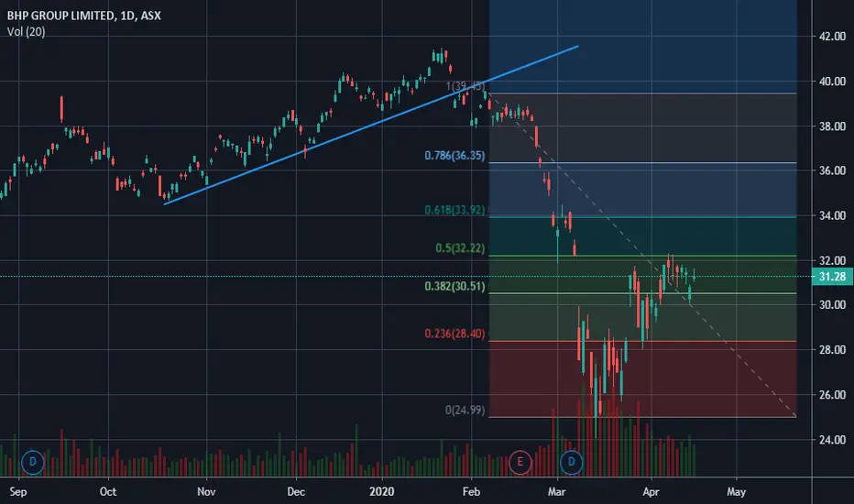Click the first blue D dividend marker near September
This screenshot has height=504, width=854.
click(x=33, y=462)
